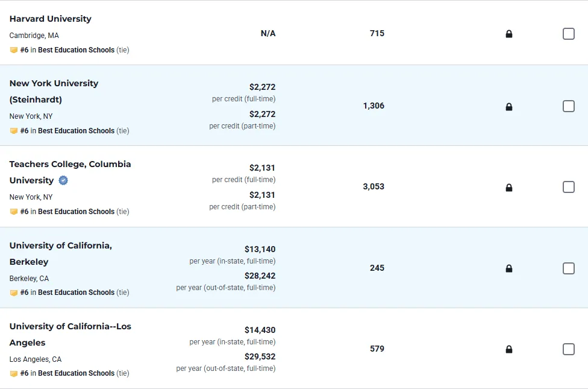This screenshot has width=588, height=389.
Task: Click the ranking badge icon under UCLA
Action: (14, 374)
